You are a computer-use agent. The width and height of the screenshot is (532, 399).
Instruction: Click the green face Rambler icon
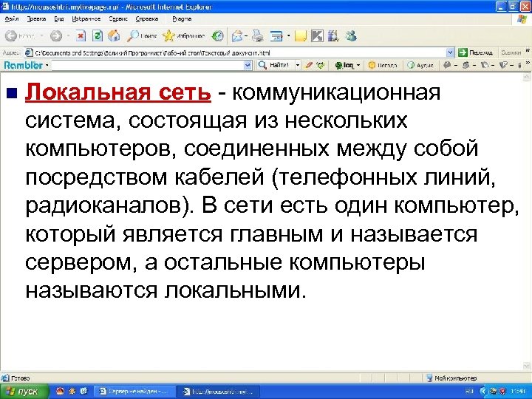tap(321, 65)
